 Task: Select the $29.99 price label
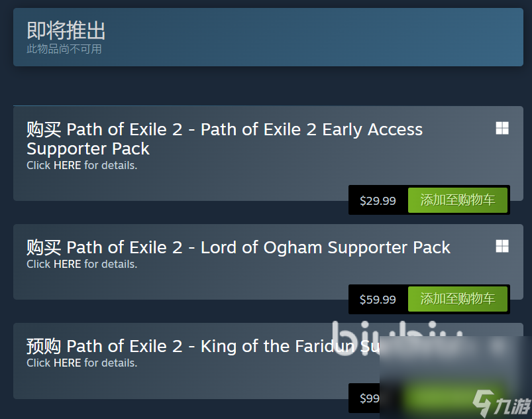point(378,201)
